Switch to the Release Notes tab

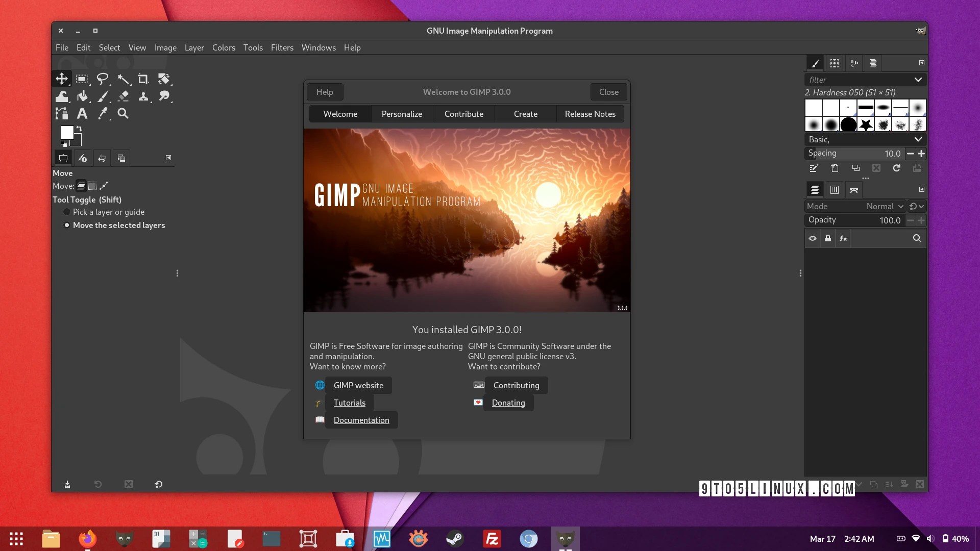click(x=590, y=114)
